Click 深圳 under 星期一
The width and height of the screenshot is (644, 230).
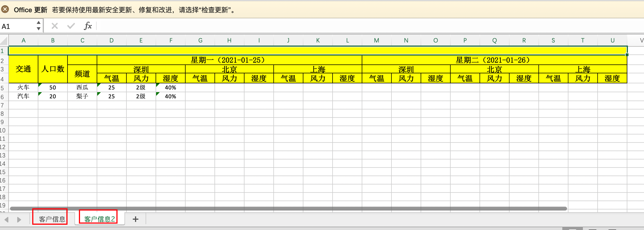click(x=141, y=69)
